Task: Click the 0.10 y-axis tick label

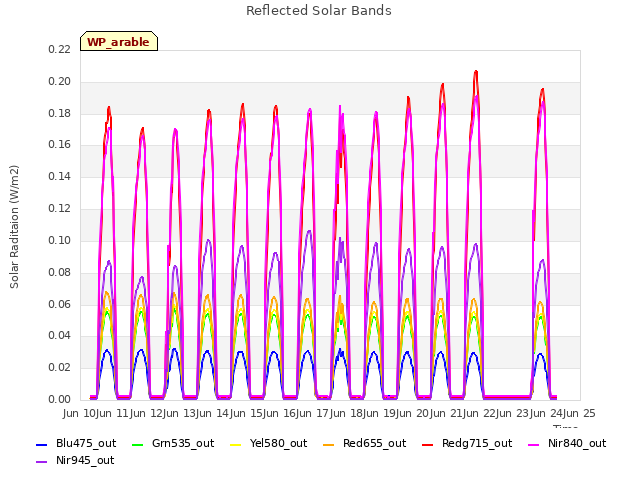Action: 60,240
